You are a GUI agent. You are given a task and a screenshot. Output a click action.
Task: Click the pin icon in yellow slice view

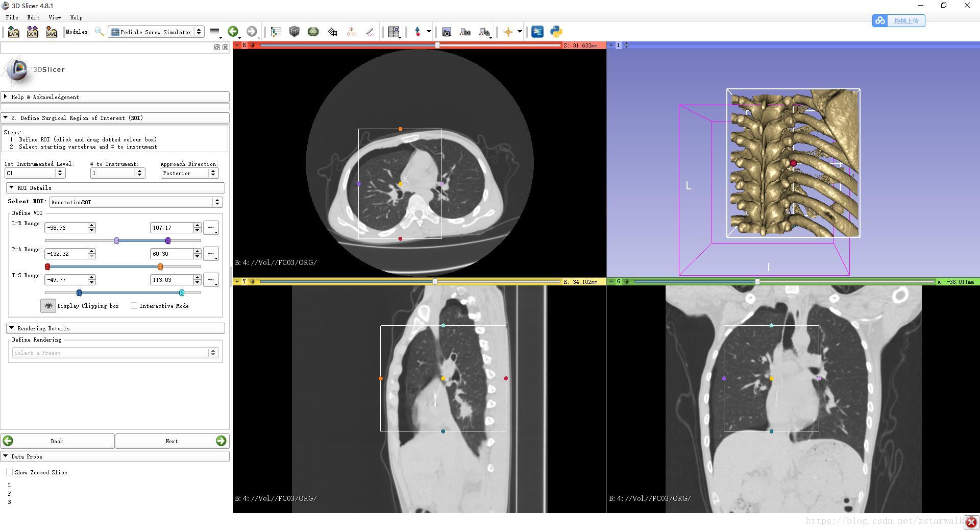[x=237, y=281]
